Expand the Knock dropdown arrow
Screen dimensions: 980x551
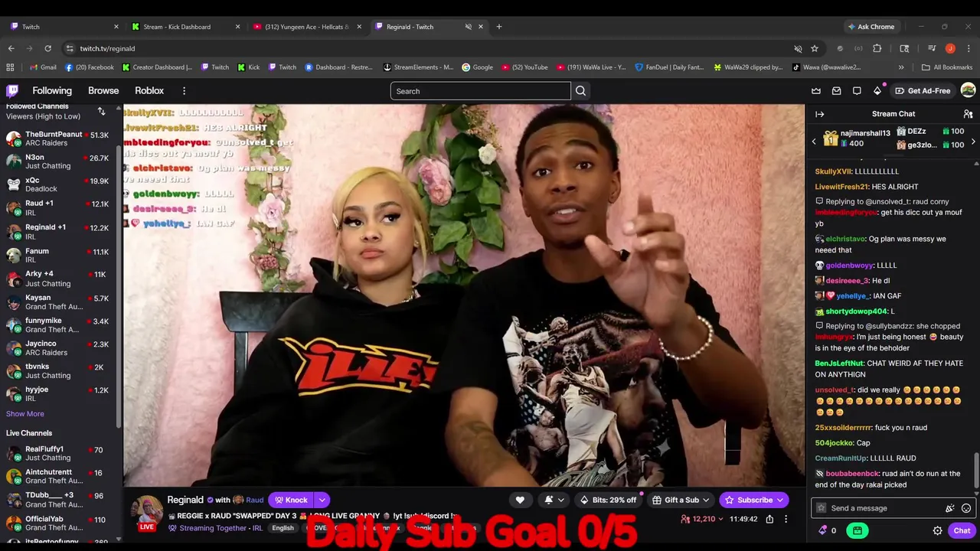322,500
